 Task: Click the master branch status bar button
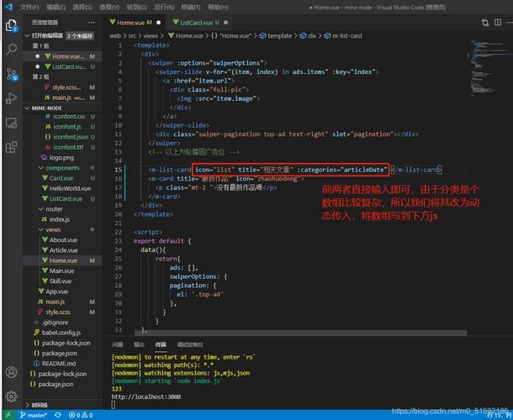point(34,415)
